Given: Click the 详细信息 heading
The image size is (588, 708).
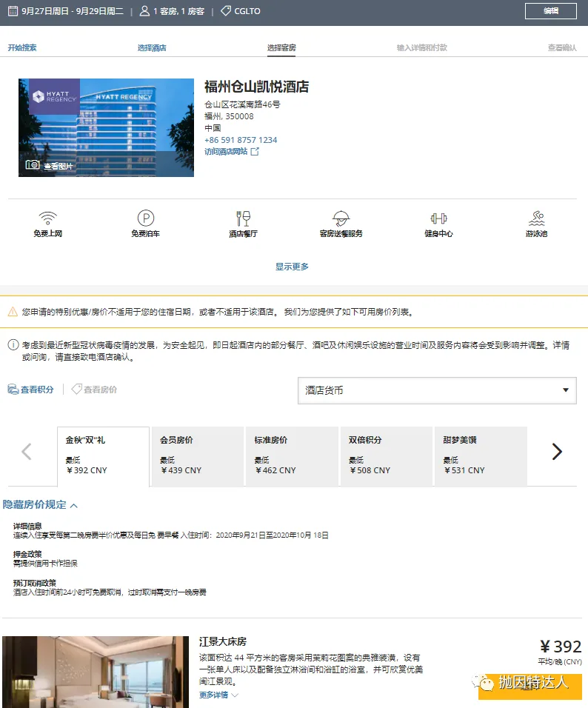Looking at the screenshot, I should (x=27, y=526).
